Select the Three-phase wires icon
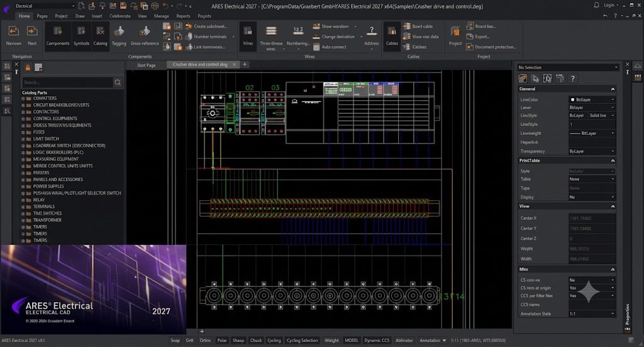This screenshot has width=644, height=347. pos(271,36)
